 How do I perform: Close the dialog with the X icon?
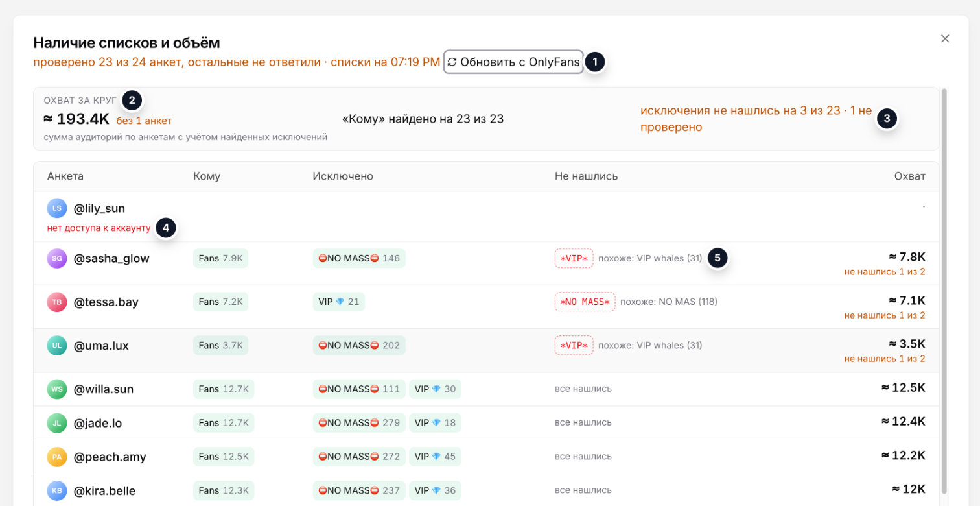[945, 39]
